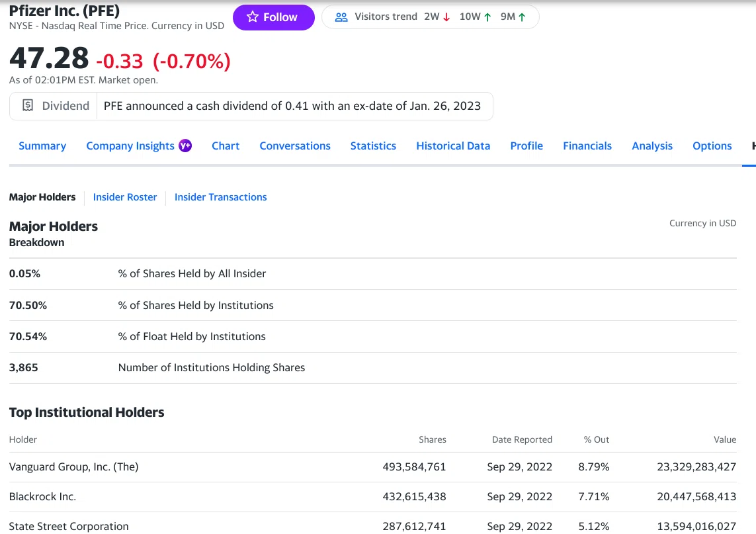Click the 13,594,016,027 value cell
This screenshot has height=534, width=756.
[x=696, y=526]
